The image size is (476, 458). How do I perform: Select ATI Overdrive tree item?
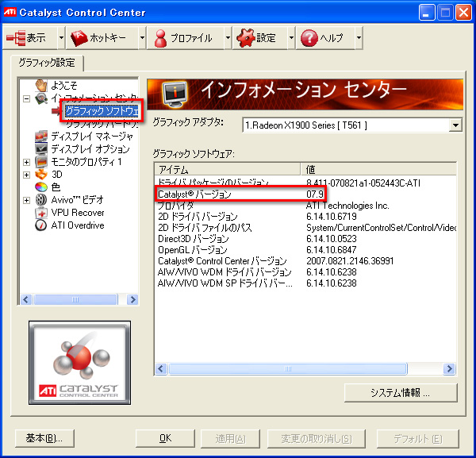pyautogui.click(x=78, y=225)
